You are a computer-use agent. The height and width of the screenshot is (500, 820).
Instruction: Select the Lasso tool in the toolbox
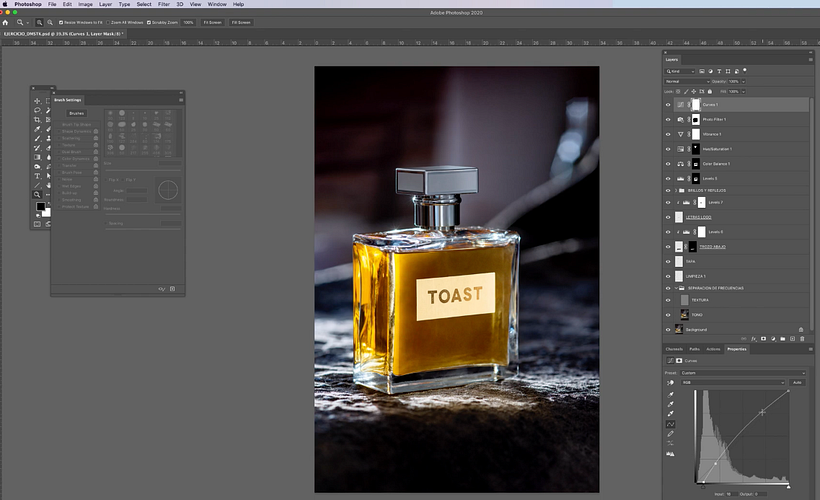pyautogui.click(x=37, y=110)
